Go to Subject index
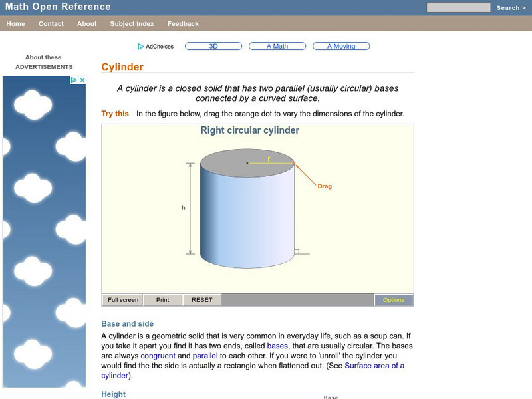The height and width of the screenshot is (399, 532). (132, 24)
